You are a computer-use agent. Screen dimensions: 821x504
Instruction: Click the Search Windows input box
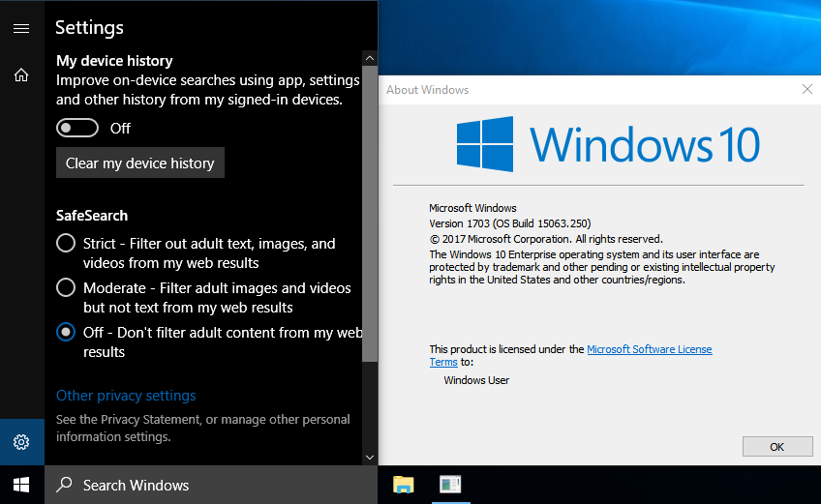point(211,486)
